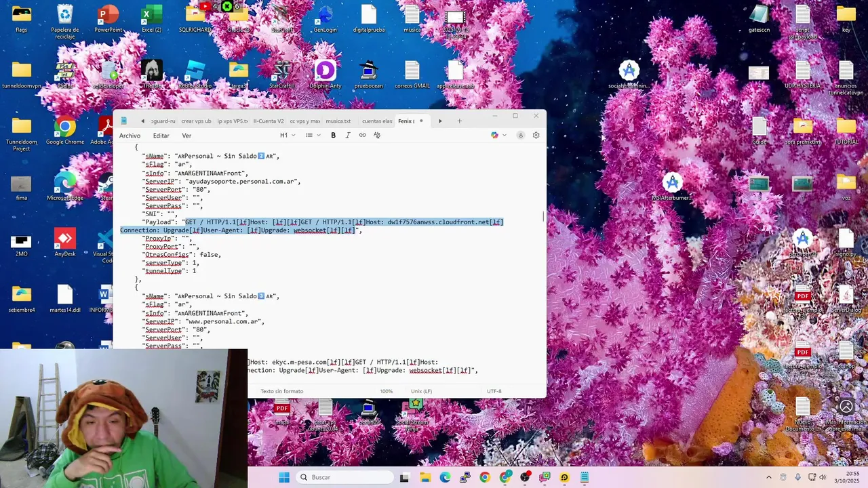Switch to the musica.txt tab
Viewport: 868px width, 488px height.
point(338,121)
